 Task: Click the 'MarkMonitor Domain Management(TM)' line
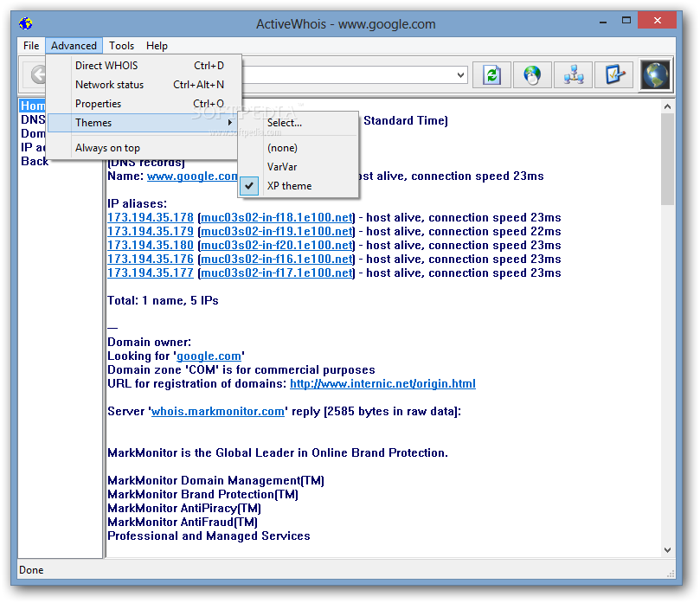215,481
